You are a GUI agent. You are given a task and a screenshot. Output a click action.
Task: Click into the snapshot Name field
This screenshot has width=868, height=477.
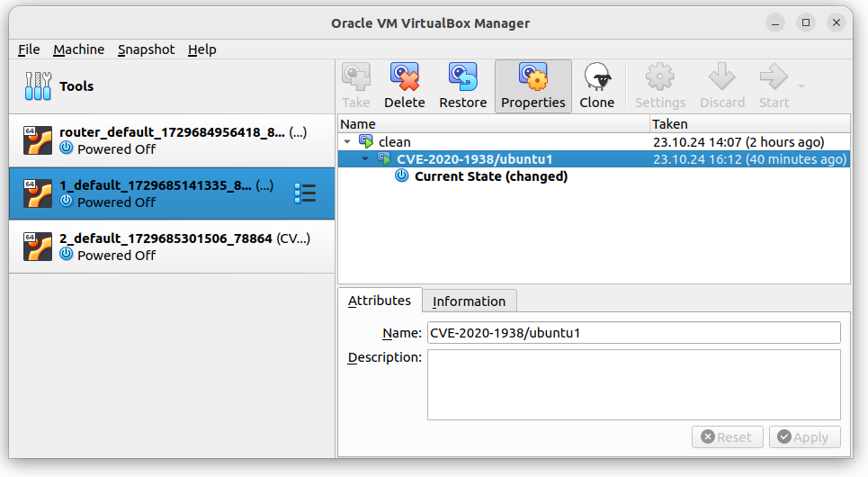click(x=634, y=332)
